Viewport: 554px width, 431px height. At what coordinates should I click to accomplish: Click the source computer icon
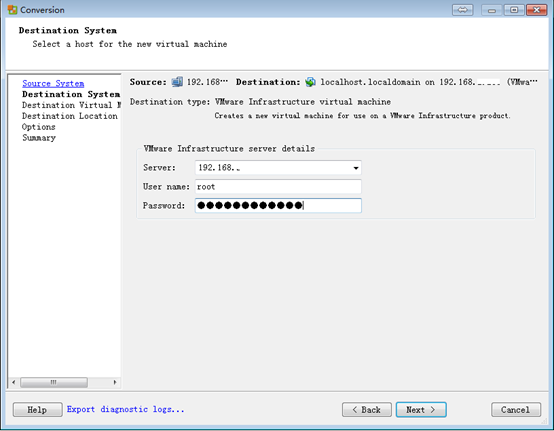pyautogui.click(x=177, y=82)
